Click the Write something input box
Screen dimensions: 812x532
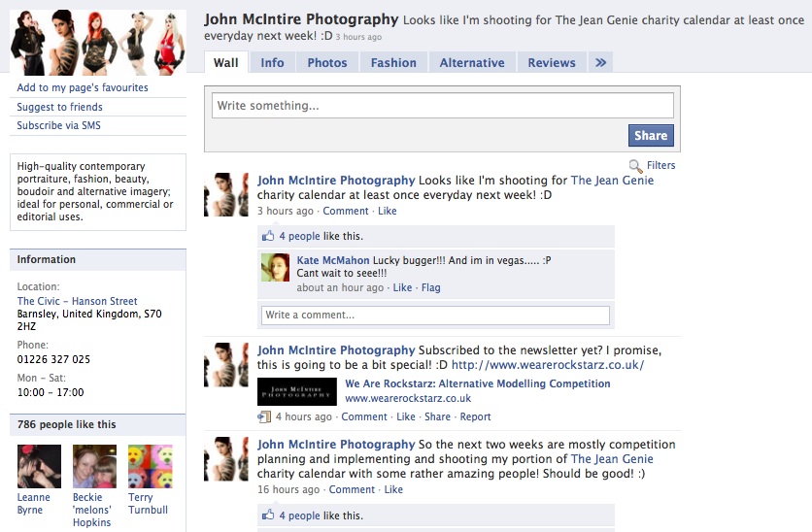(x=443, y=106)
